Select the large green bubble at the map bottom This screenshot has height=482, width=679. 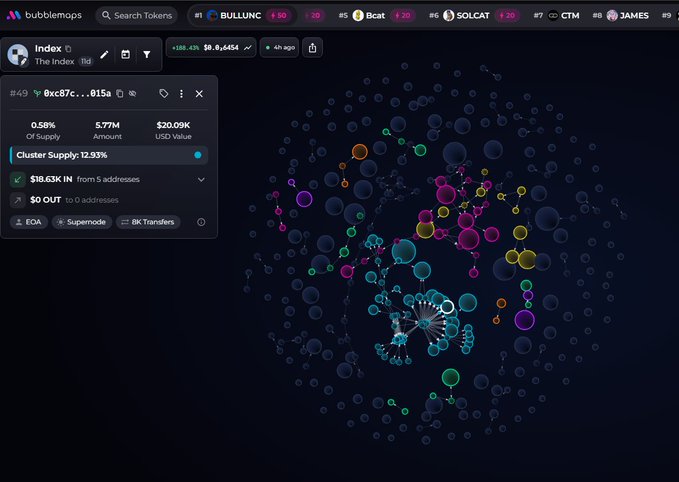450,378
